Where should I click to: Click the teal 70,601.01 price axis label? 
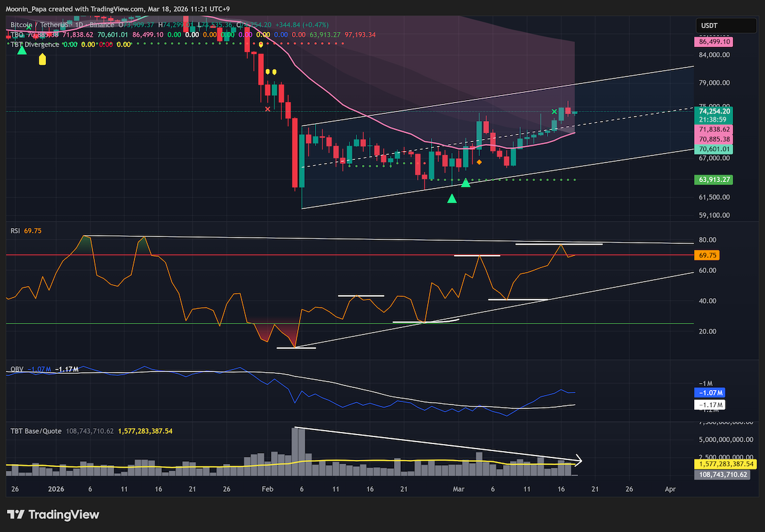pyautogui.click(x=714, y=148)
